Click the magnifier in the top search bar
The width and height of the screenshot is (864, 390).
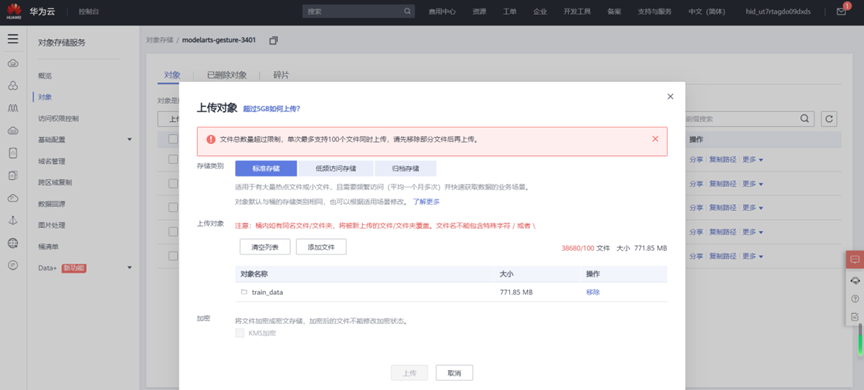coord(407,11)
